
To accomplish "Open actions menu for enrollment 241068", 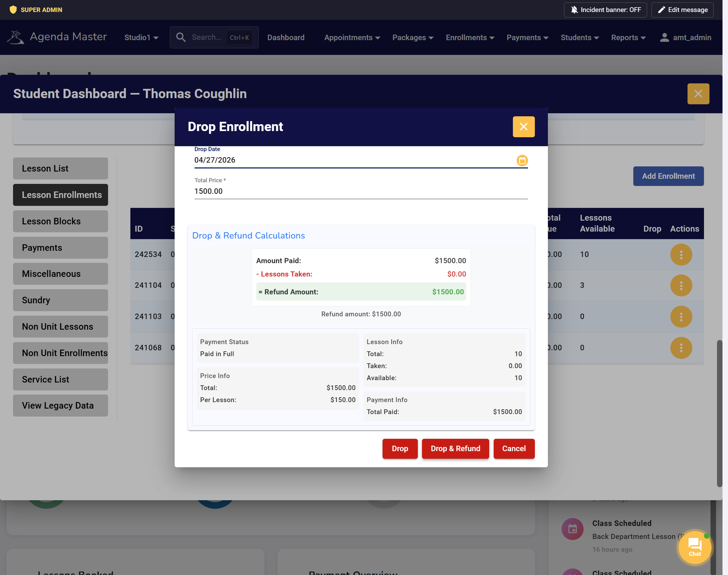I will [681, 348].
